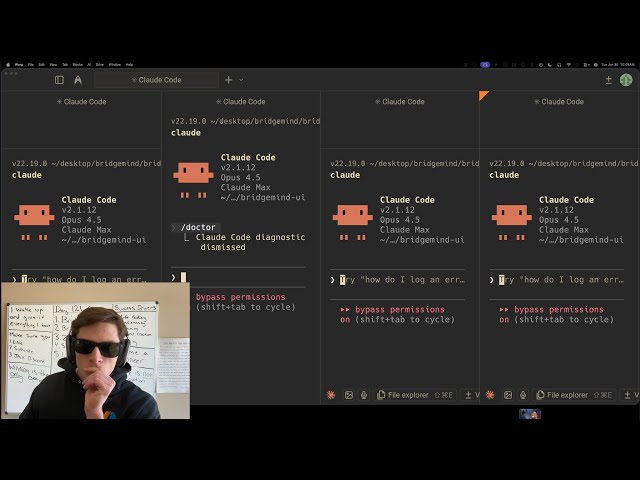Click 'claude' command in first pane

[27, 175]
